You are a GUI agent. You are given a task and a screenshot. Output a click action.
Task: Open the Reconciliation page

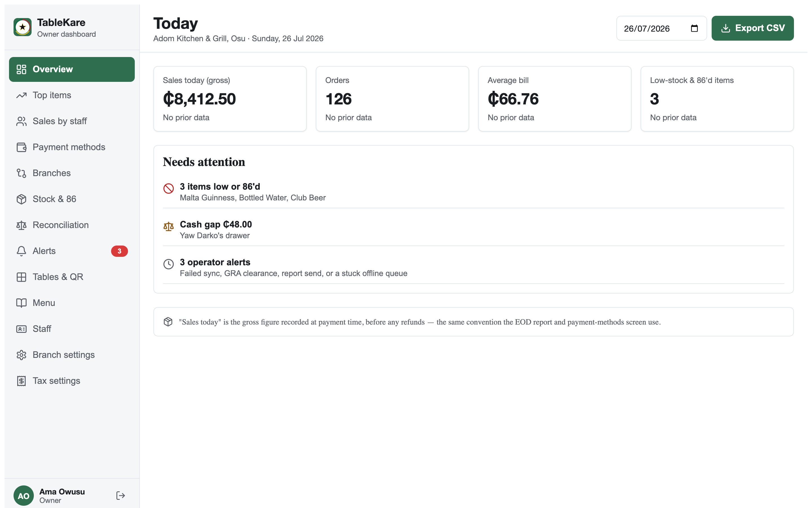tap(72, 225)
